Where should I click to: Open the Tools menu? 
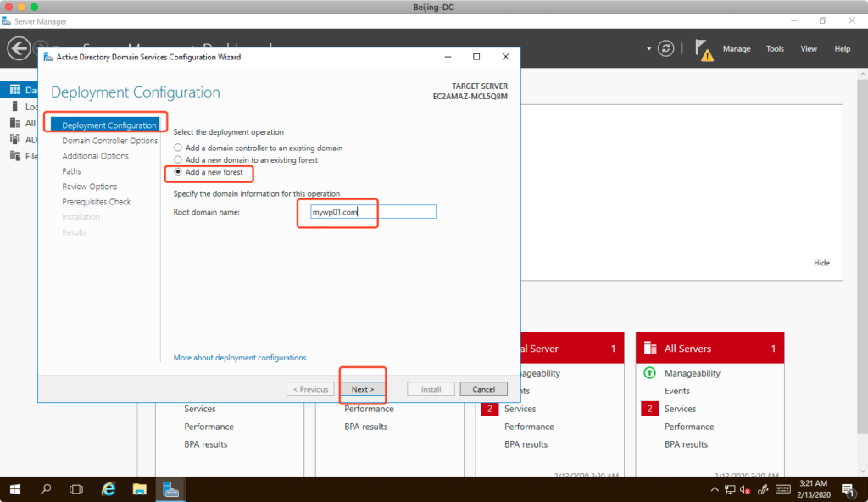pyautogui.click(x=775, y=49)
